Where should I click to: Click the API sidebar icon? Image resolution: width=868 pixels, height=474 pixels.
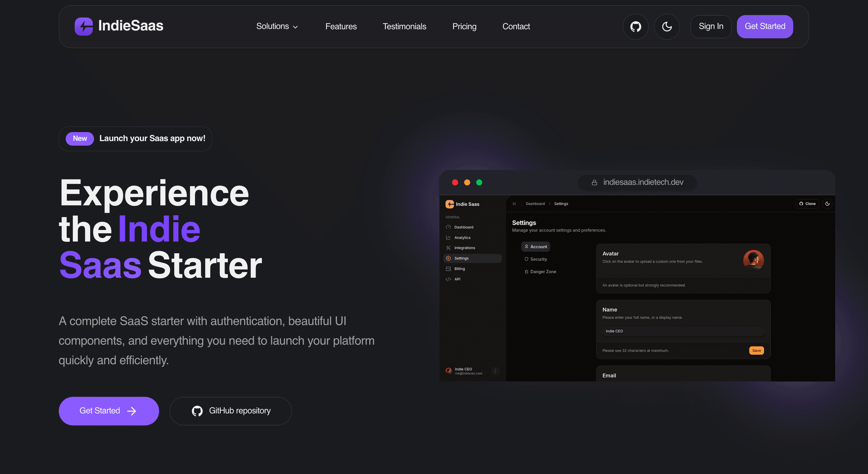[x=448, y=279]
